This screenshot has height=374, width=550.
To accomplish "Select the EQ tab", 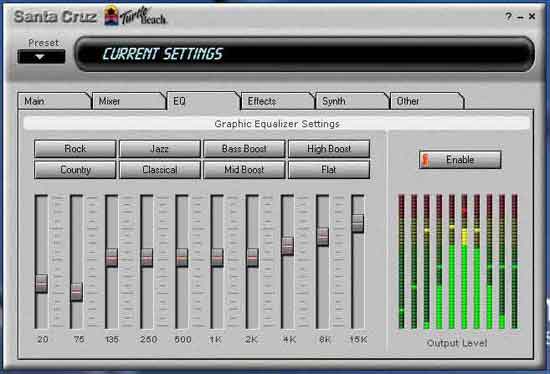I will coord(203,101).
